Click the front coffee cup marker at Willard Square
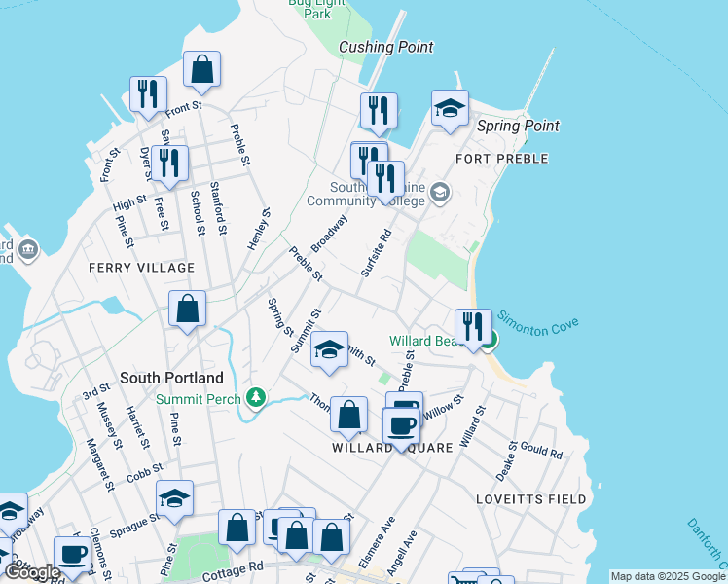The height and width of the screenshot is (584, 728). point(400,425)
